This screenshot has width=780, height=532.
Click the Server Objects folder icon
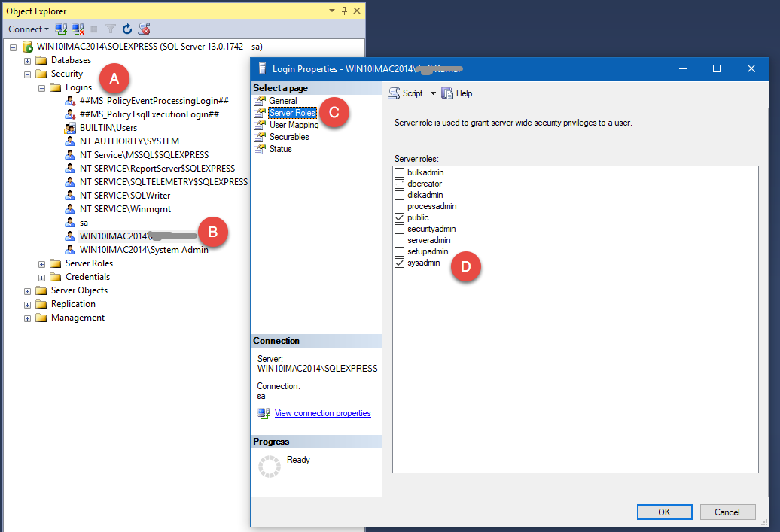coord(41,291)
